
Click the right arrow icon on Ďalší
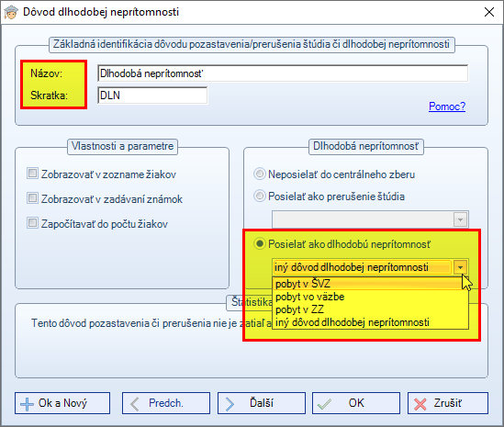coord(230,404)
